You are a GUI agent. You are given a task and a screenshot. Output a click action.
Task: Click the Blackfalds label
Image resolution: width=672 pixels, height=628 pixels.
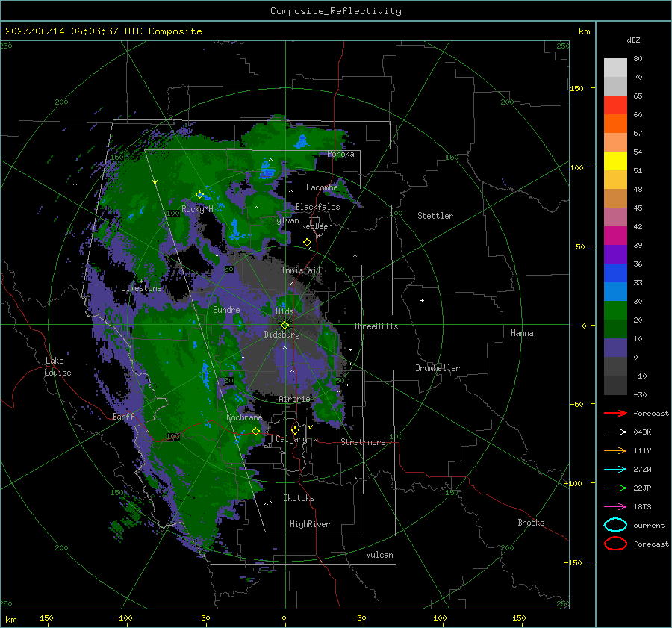click(317, 207)
